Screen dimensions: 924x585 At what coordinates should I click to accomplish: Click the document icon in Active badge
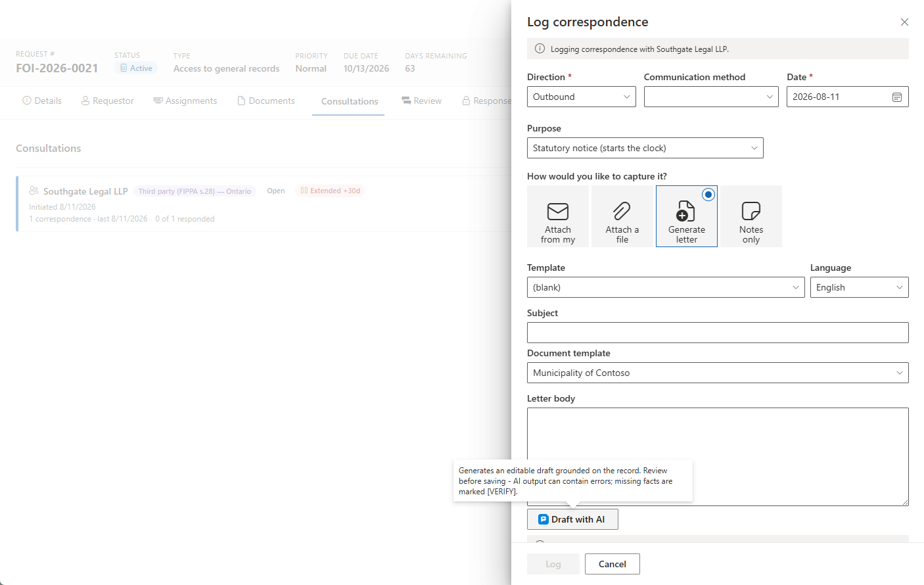[124, 68]
